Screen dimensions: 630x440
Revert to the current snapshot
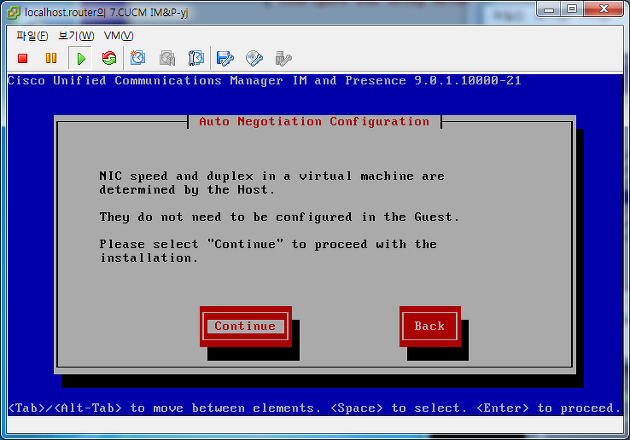click(167, 58)
